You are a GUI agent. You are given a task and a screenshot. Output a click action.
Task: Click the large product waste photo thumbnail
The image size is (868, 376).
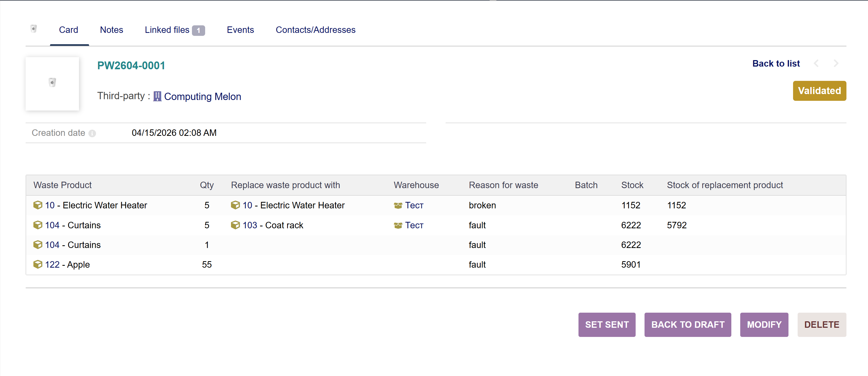52,83
